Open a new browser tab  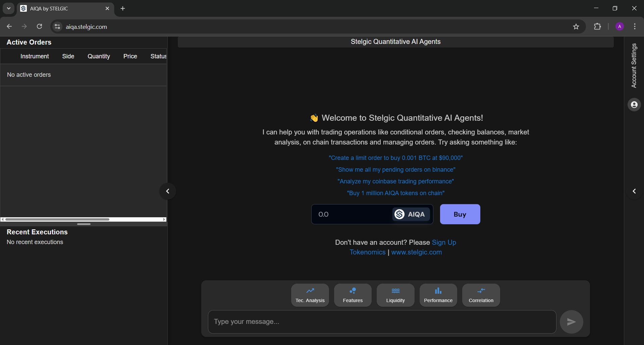coord(123,8)
